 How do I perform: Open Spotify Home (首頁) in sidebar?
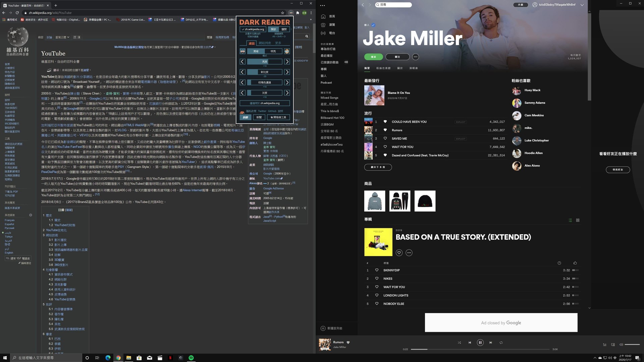(328, 16)
